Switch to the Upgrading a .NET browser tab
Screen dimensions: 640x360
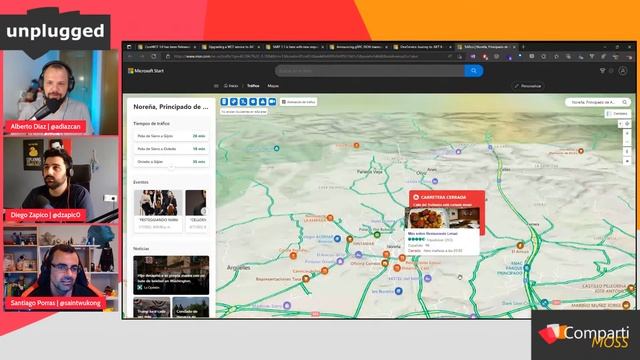pyautogui.click(x=230, y=47)
